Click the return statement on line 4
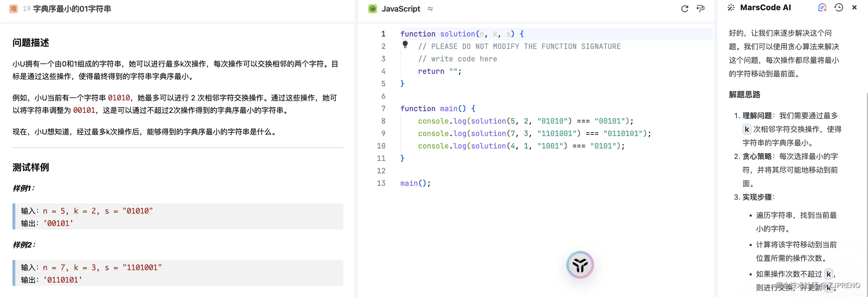The height and width of the screenshot is (297, 868). (x=438, y=71)
